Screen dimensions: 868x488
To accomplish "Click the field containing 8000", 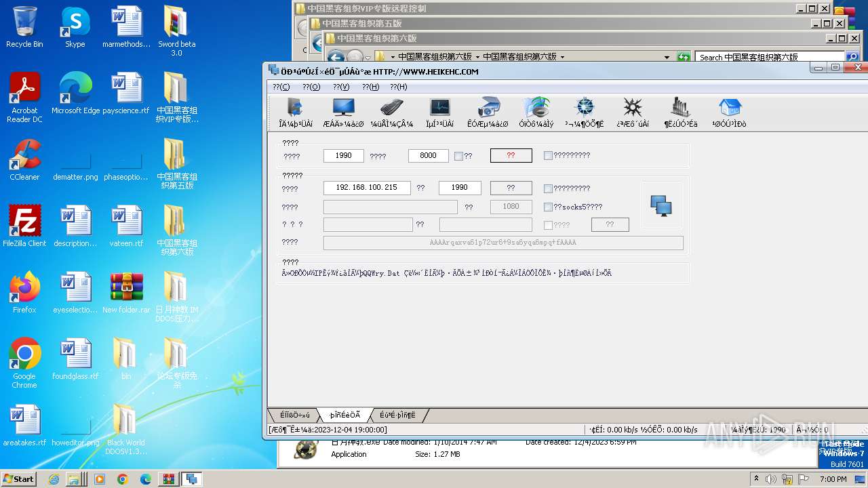I will point(428,155).
